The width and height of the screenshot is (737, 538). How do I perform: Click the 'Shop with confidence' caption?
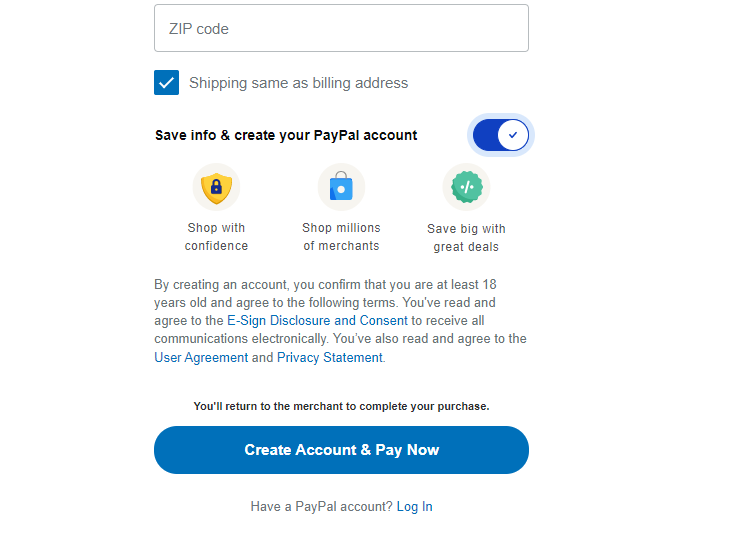pyautogui.click(x=216, y=237)
